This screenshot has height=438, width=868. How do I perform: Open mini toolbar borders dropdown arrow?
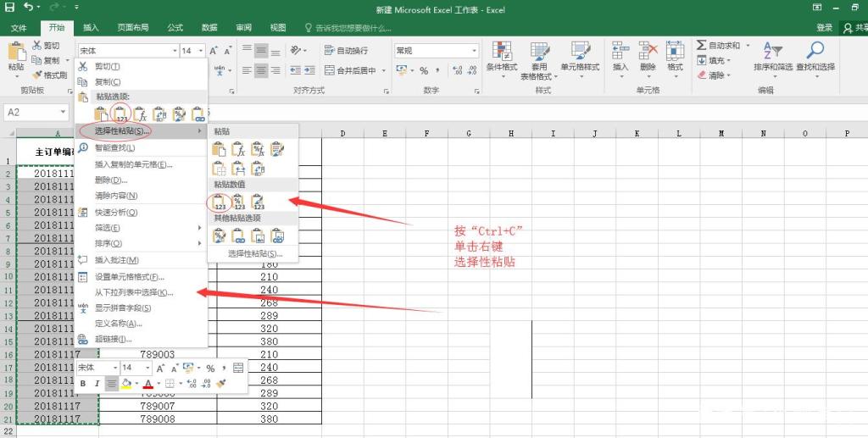pyautogui.click(x=181, y=383)
